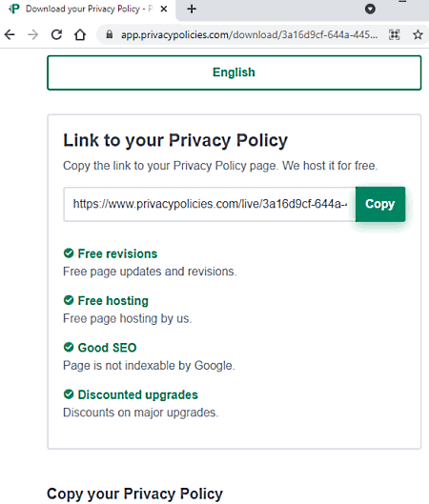Click the padlock site security icon

pos(110,34)
